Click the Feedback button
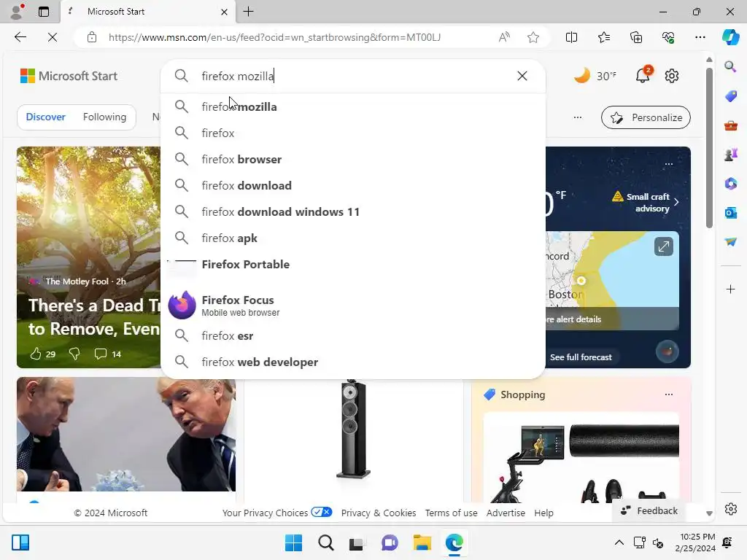This screenshot has height=560, width=747. pyautogui.click(x=649, y=510)
